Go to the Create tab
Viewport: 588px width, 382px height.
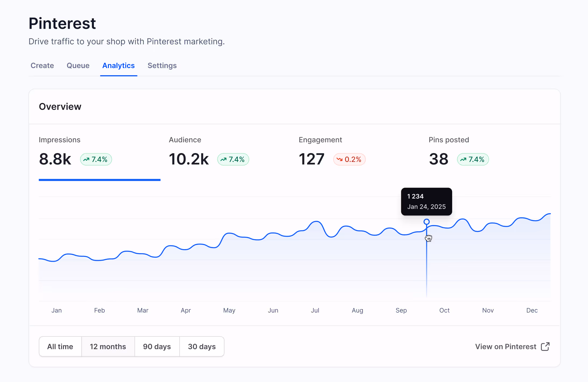tap(42, 66)
